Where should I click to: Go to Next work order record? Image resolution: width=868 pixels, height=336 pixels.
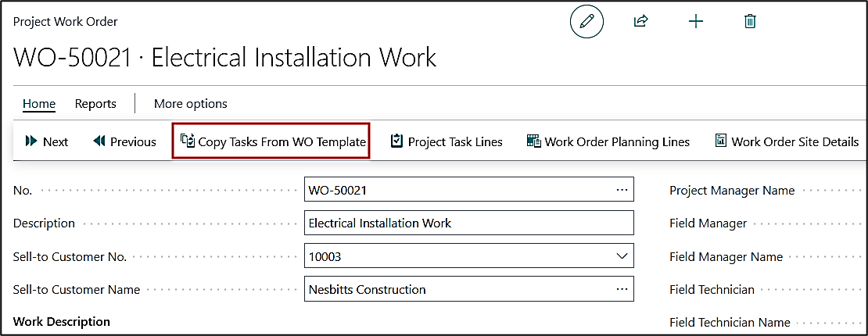[x=47, y=141]
